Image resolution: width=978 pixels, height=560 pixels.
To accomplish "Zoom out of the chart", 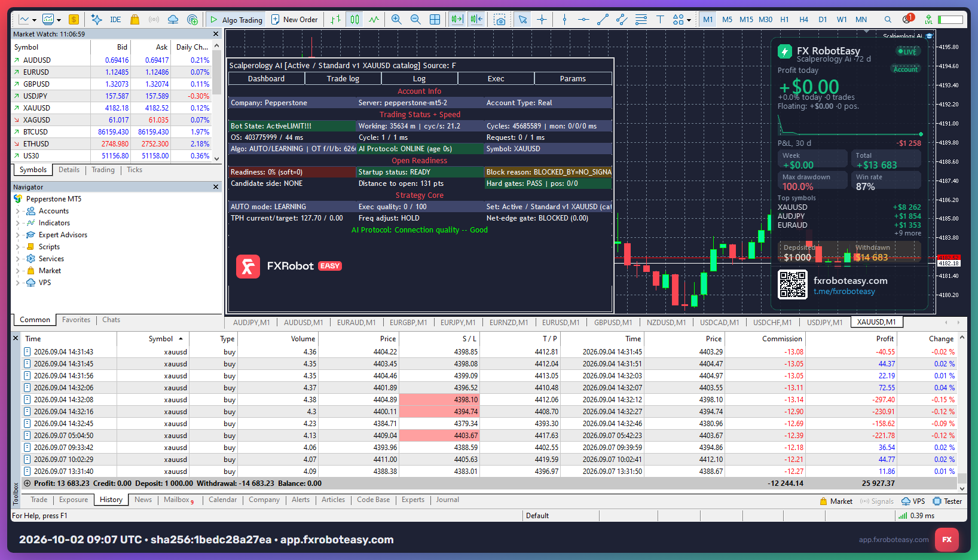I will pos(415,20).
